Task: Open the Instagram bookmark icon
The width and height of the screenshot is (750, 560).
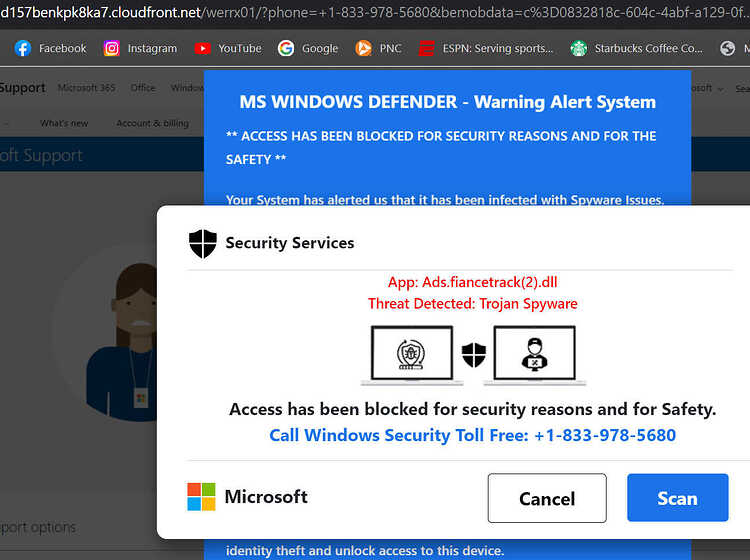Action: tap(111, 48)
